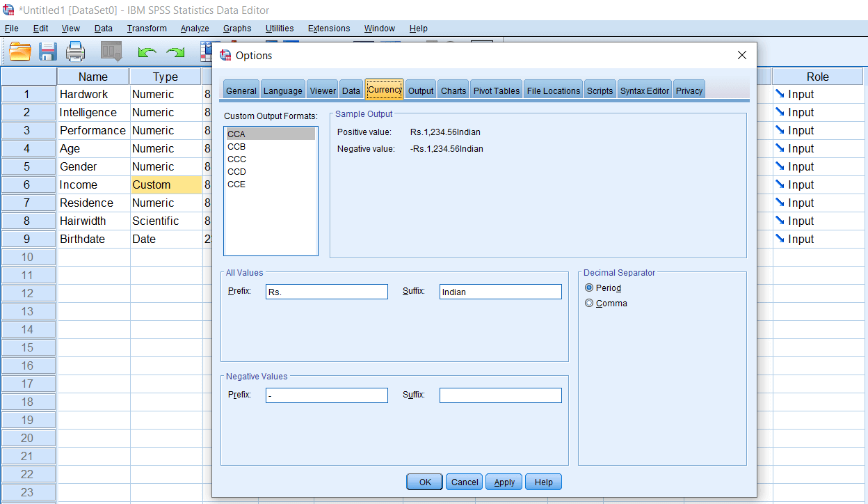Screen dimensions: 868x504
Task: Click the Open data document folder icon
Action: 21,52
